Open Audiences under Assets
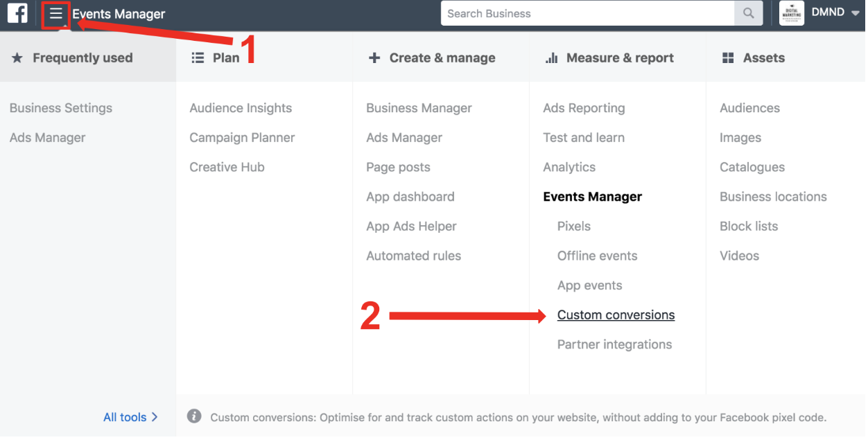 tap(749, 108)
